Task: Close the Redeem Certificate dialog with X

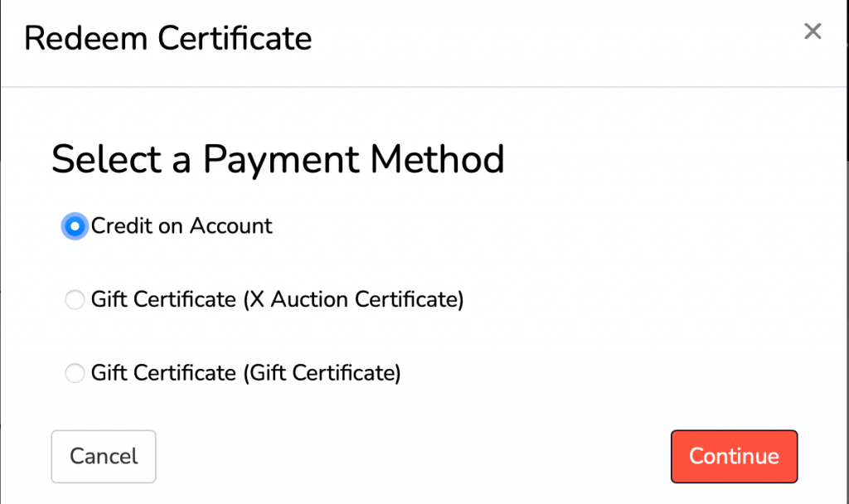Action: [813, 32]
